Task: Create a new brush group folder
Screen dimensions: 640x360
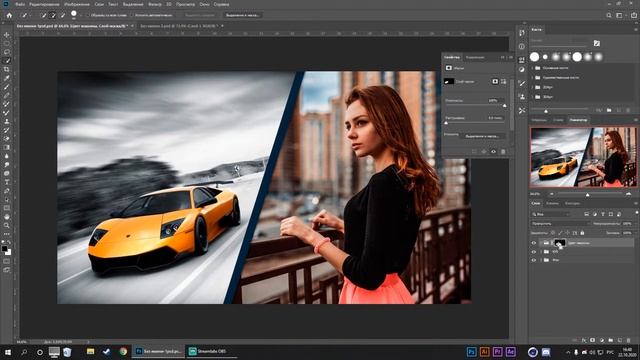Action: tap(609, 110)
